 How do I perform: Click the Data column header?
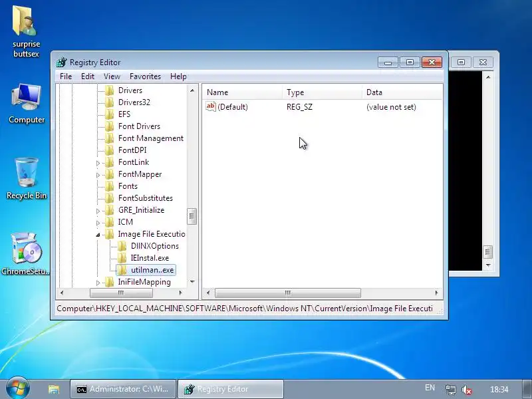[x=402, y=92]
